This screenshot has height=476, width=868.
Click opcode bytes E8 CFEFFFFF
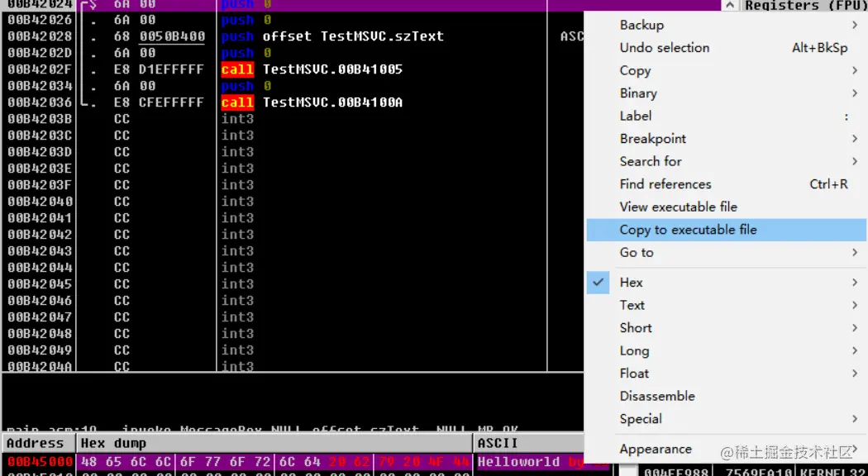click(x=159, y=102)
